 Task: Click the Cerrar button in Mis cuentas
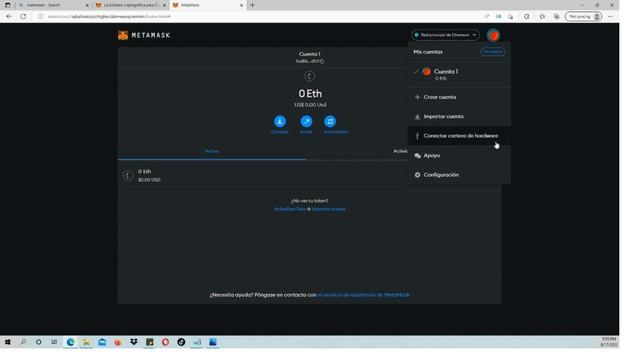(492, 52)
